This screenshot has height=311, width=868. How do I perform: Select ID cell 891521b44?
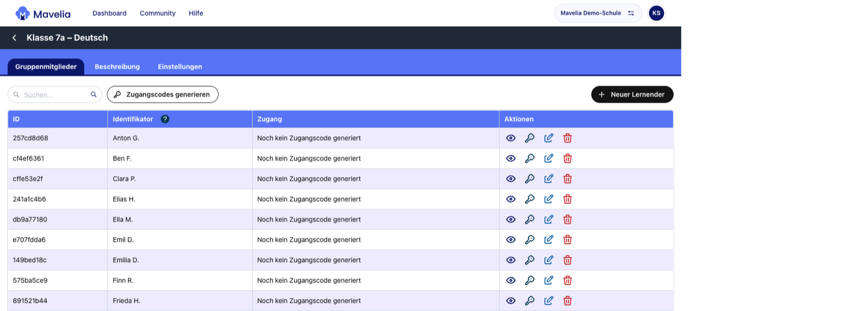coord(58,301)
